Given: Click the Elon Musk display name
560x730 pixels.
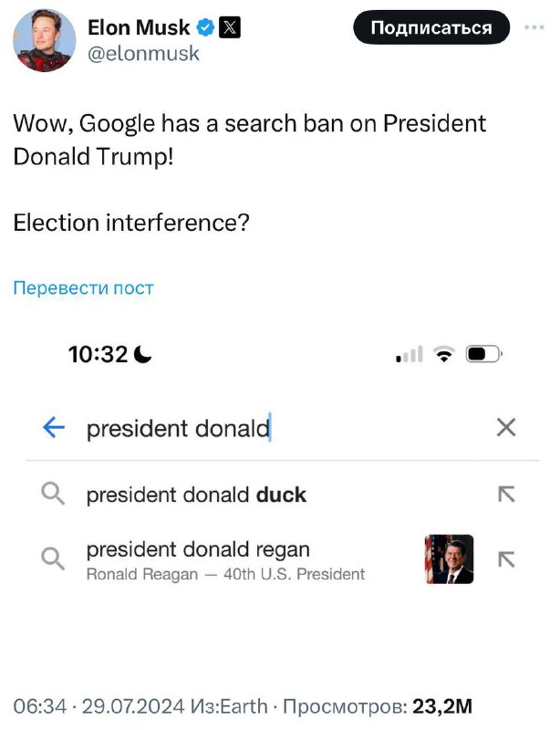Looking at the screenshot, I should [139, 28].
